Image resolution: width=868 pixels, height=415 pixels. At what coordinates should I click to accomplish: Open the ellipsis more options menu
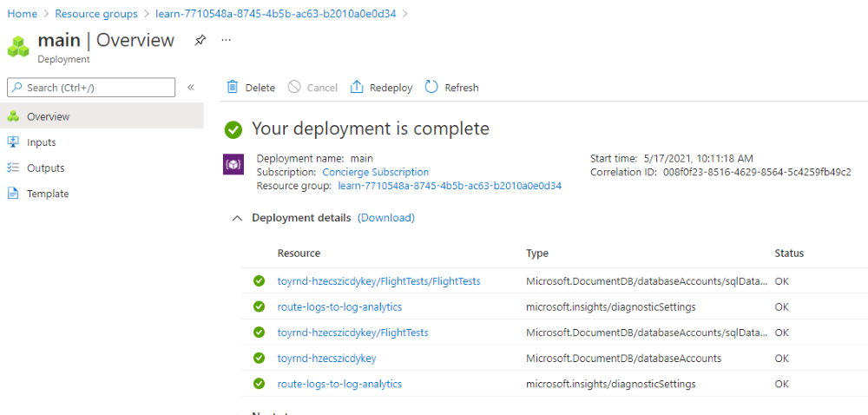[226, 41]
